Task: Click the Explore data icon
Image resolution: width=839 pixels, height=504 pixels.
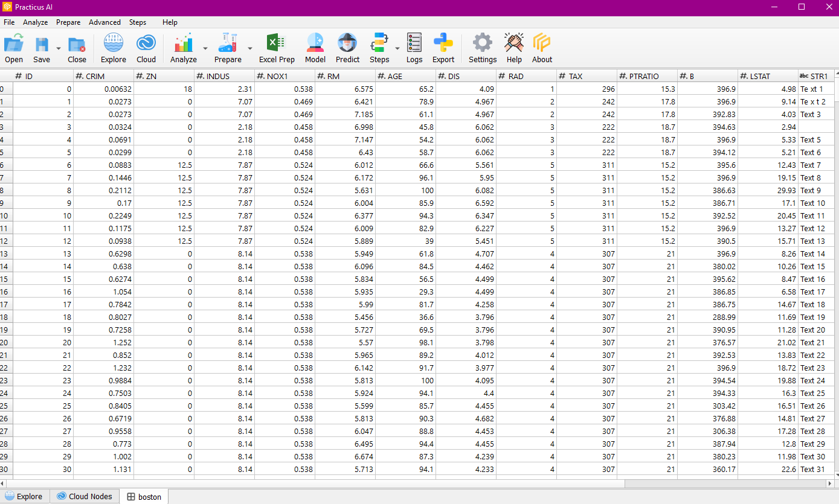Action: [113, 44]
